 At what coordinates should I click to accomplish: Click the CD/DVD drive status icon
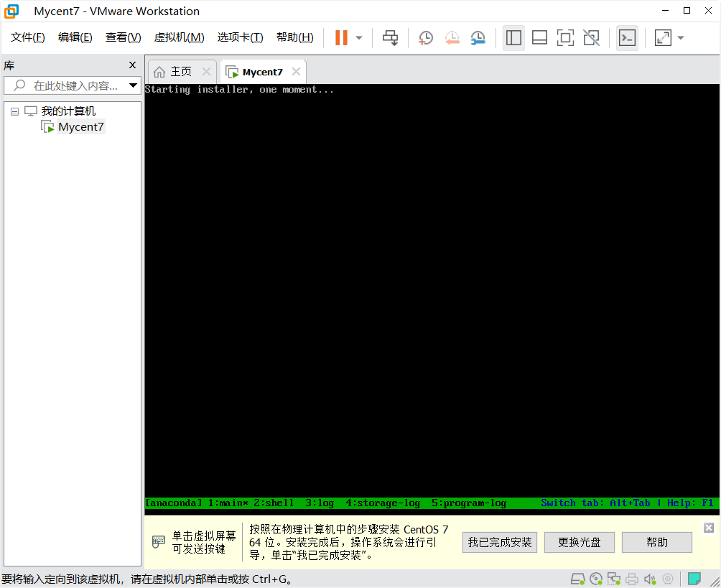[x=596, y=579]
